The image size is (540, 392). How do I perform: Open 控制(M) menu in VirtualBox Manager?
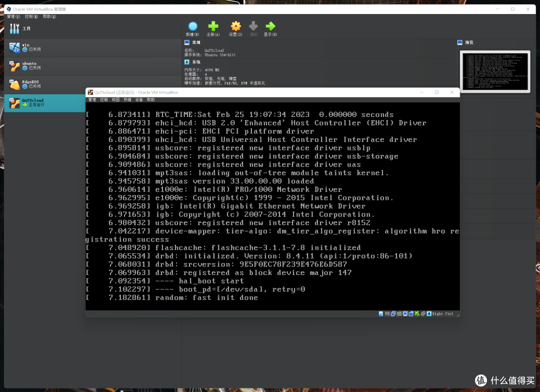click(x=31, y=16)
